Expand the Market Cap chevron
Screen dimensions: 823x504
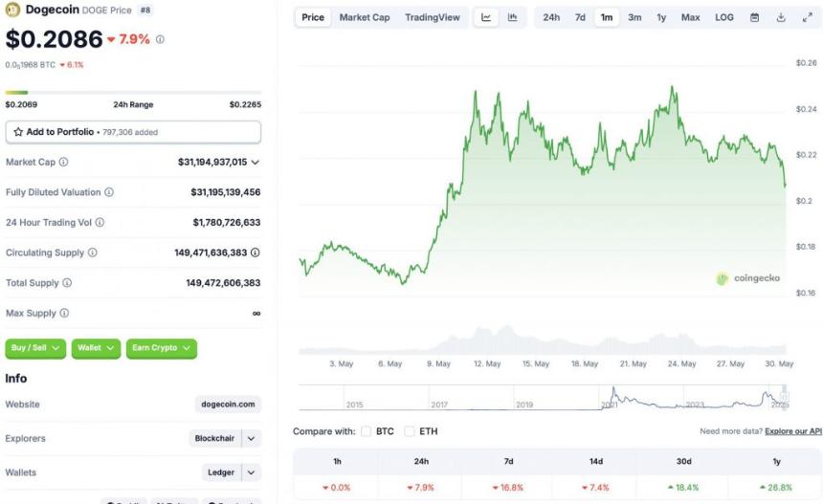coord(255,163)
